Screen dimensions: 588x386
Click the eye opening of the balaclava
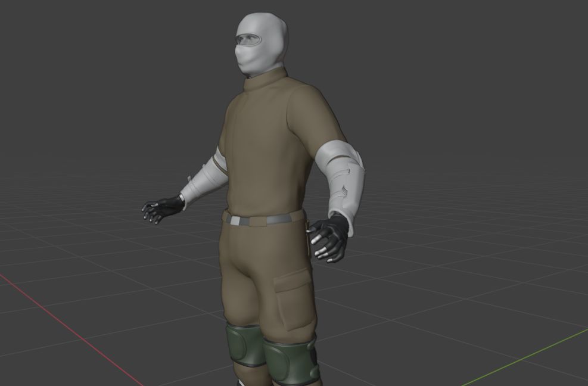(250, 41)
